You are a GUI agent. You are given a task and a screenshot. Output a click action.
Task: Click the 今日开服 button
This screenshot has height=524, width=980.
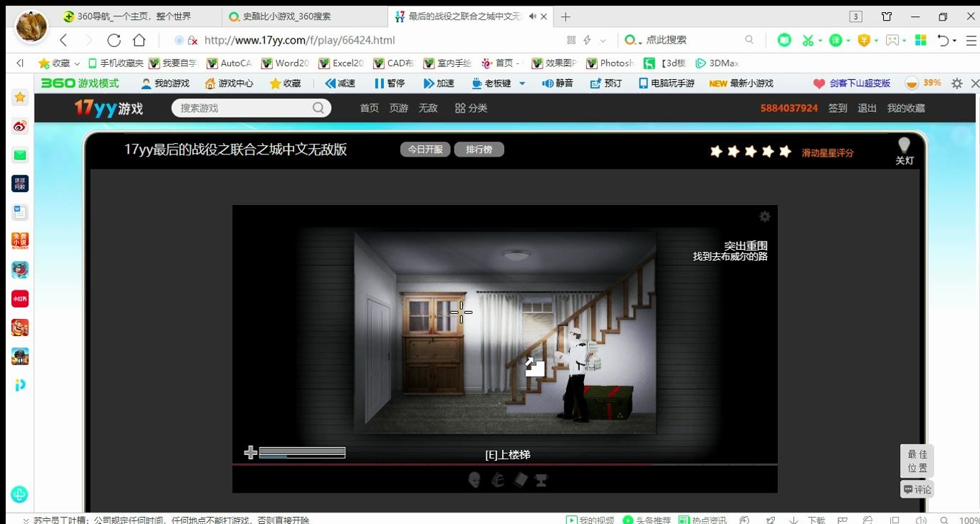click(x=425, y=150)
